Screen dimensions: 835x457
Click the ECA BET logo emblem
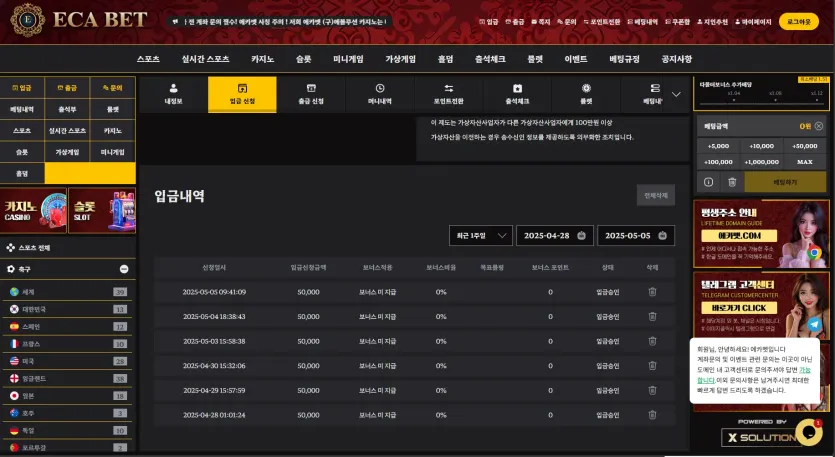coord(28,20)
